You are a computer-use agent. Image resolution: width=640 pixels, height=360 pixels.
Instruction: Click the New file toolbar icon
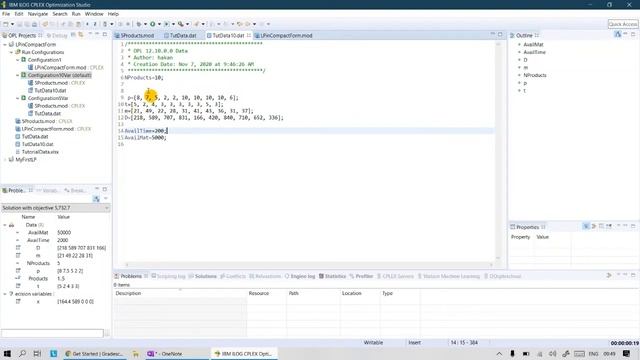click(x=6, y=24)
